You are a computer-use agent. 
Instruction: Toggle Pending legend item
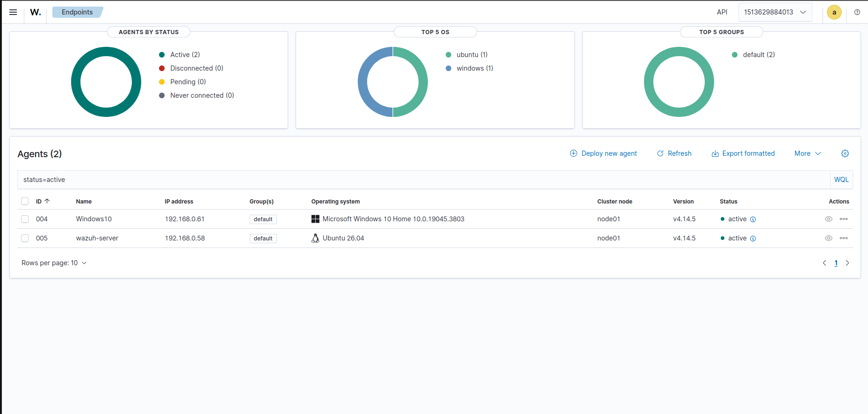(182, 82)
